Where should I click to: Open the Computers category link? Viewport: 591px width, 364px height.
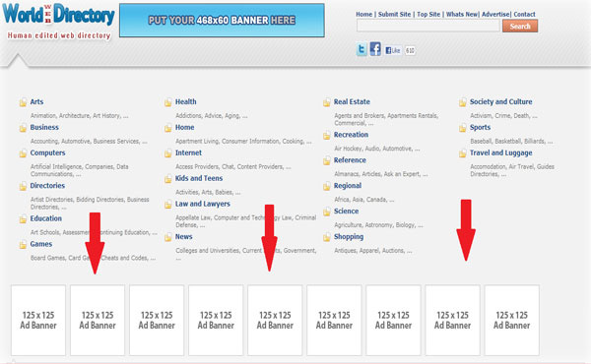47,152
